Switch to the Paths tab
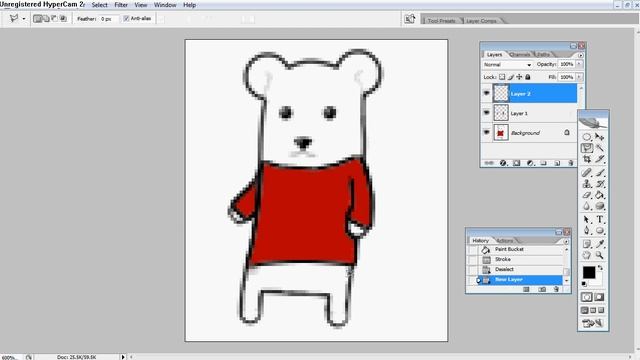 pos(543,54)
